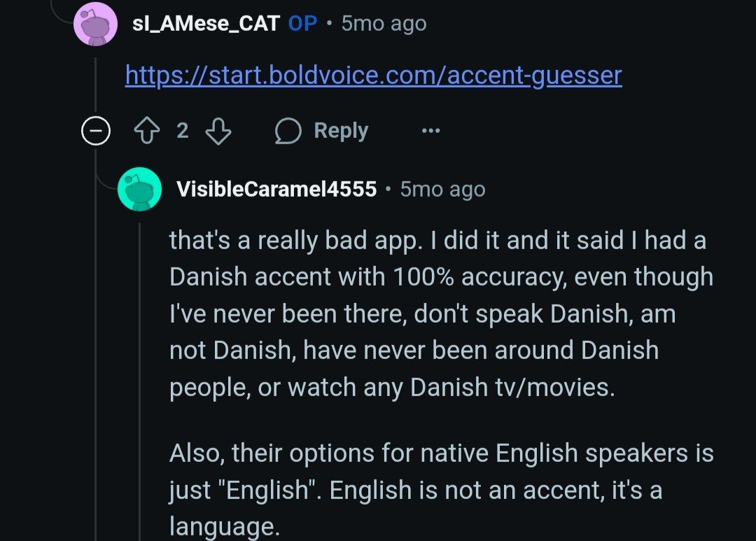Click the blue OP badge

[302, 24]
